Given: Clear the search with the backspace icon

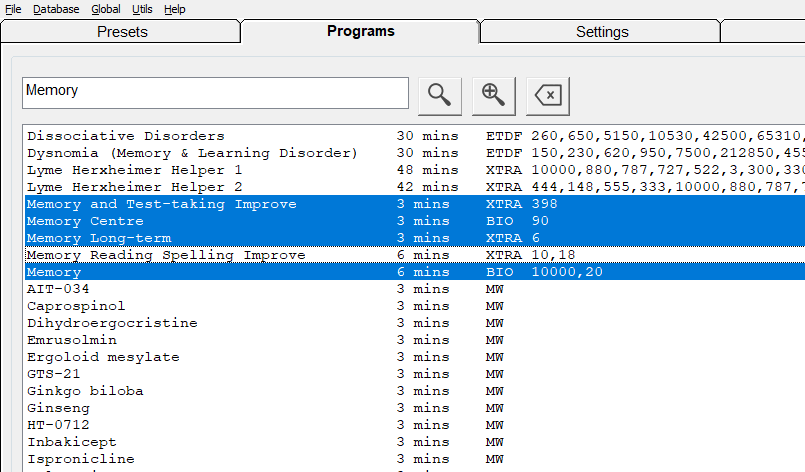Looking at the screenshot, I should 547,94.
